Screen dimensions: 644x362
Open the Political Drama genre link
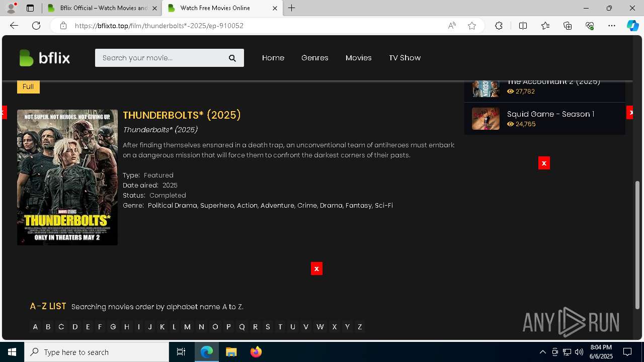[x=172, y=205]
